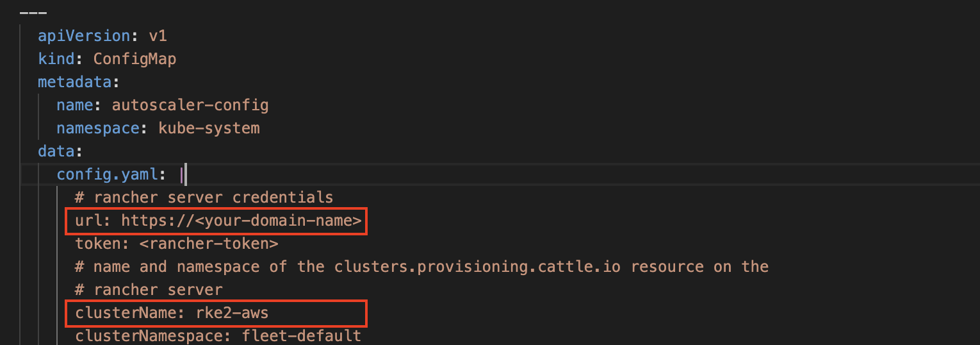The height and width of the screenshot is (345, 980).
Task: Click the clusterName key
Action: pyautogui.click(x=120, y=314)
